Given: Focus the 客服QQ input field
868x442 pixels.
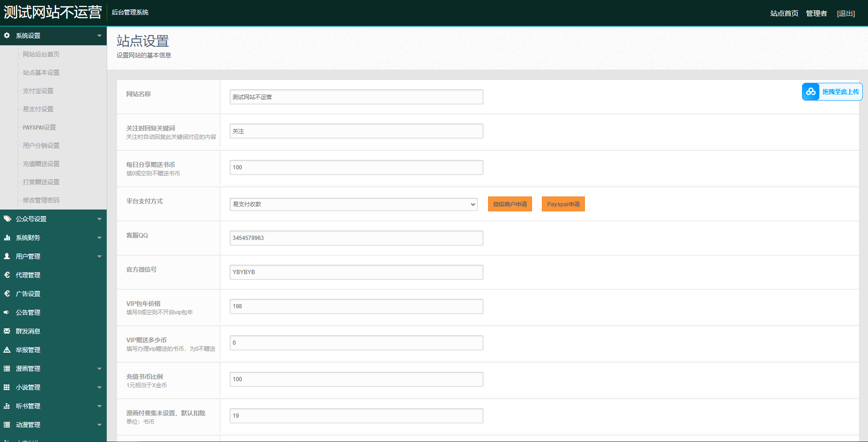Looking at the screenshot, I should pyautogui.click(x=356, y=238).
